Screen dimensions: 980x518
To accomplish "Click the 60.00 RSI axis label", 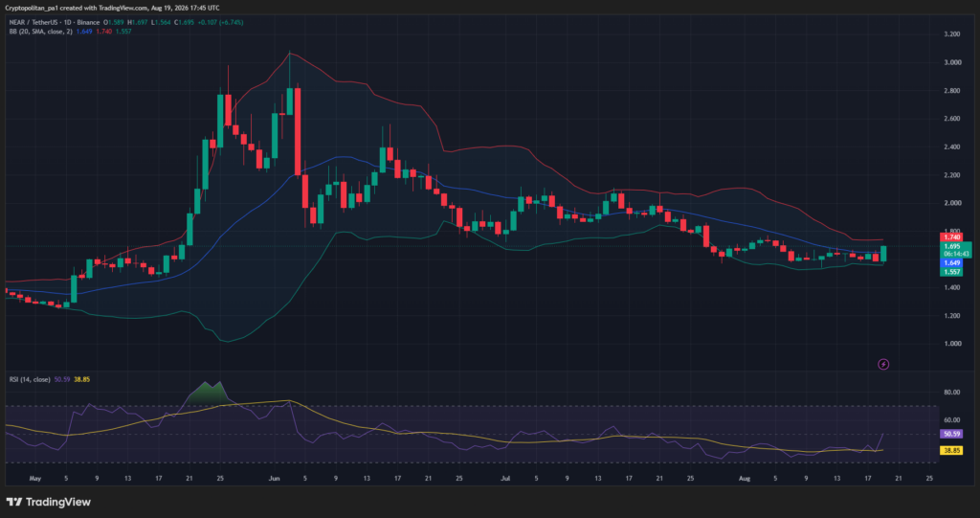I will [951, 419].
